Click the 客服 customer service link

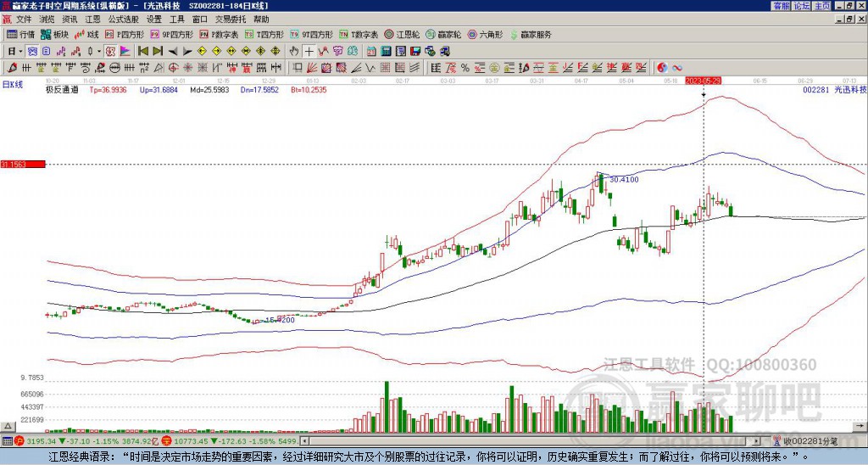tap(781, 6)
